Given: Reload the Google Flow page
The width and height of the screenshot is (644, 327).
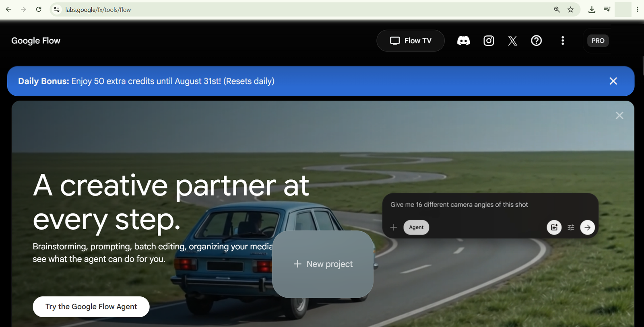Looking at the screenshot, I should point(39,9).
